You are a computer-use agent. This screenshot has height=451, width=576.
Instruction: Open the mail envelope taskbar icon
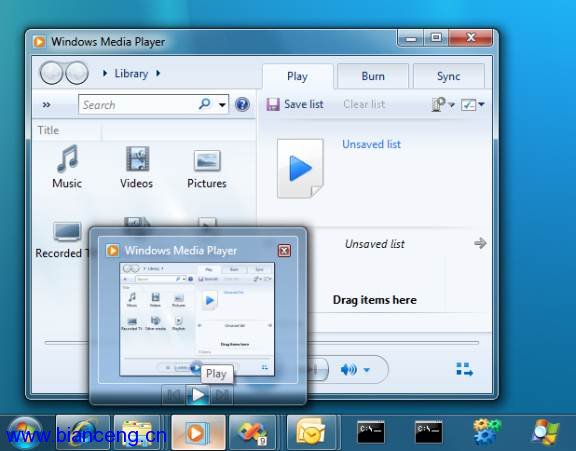[x=312, y=433]
